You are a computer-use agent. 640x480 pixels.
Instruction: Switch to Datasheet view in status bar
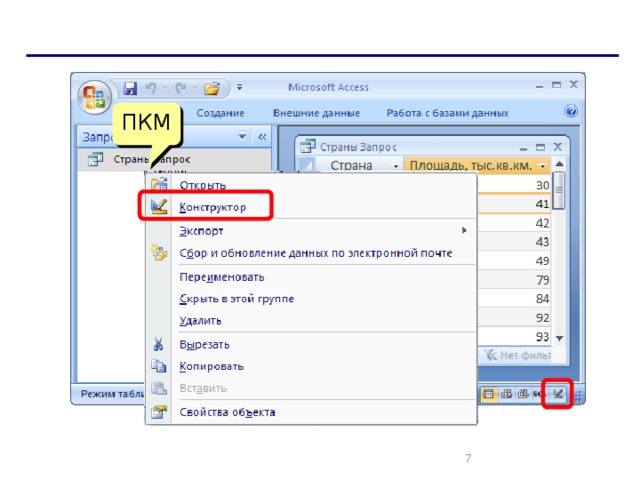[x=489, y=394]
